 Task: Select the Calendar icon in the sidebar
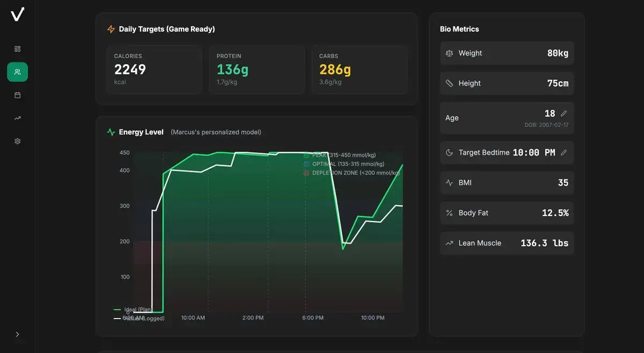(17, 95)
